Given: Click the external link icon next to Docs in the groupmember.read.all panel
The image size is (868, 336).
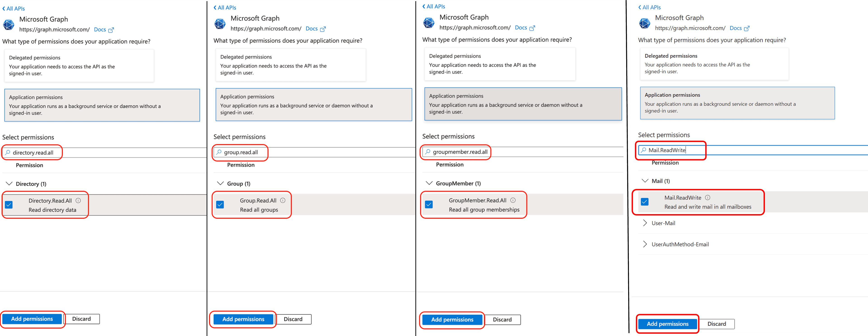Looking at the screenshot, I should pyautogui.click(x=532, y=28).
